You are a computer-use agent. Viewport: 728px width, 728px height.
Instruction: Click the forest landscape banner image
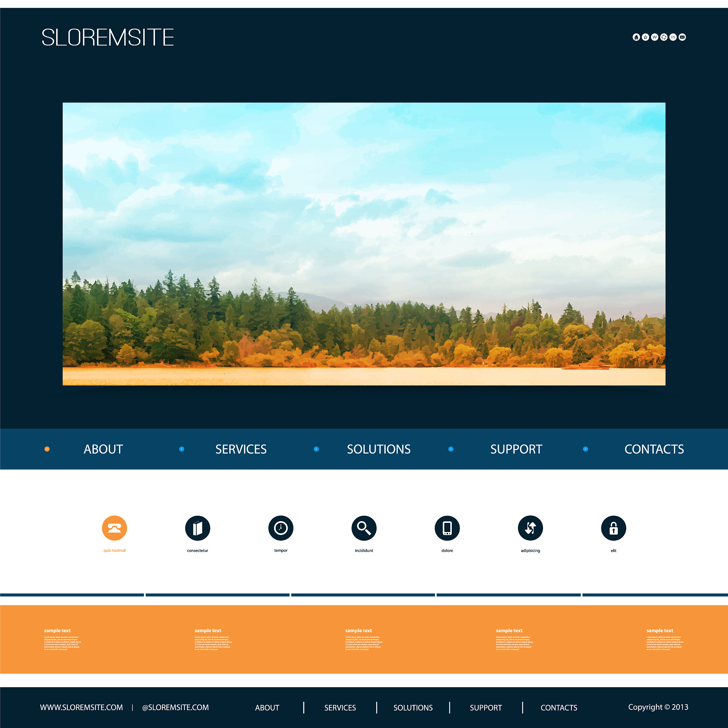click(364, 244)
